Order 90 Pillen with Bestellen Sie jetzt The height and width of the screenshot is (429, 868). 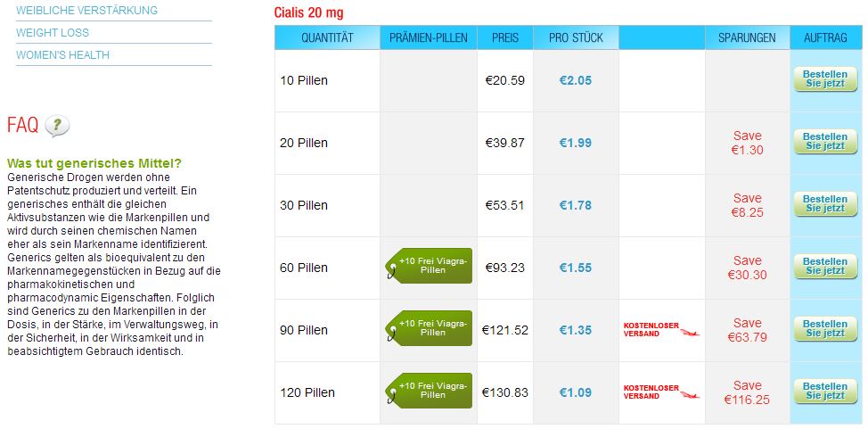click(x=825, y=329)
